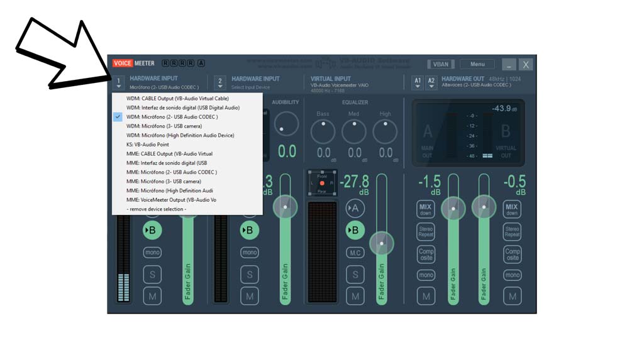Select B VIRTUAL OUT in the master meter display
Image resolution: width=644 pixels, height=362 pixels.
(x=506, y=140)
